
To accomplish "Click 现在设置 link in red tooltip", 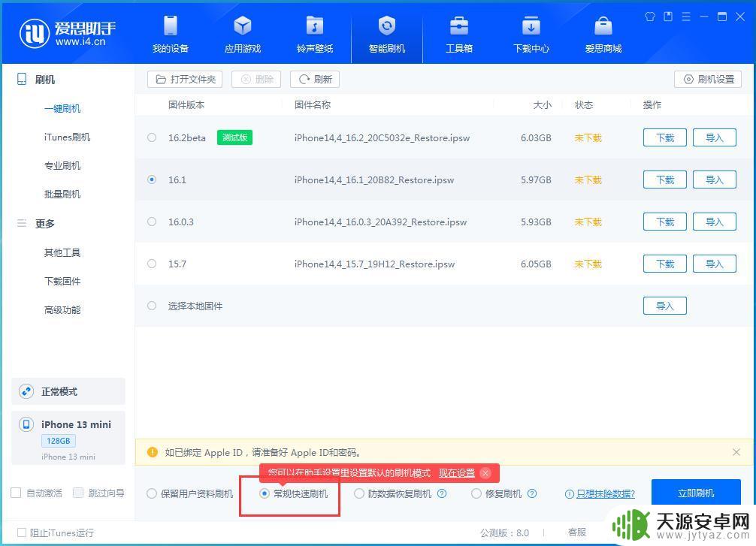I will 457,473.
